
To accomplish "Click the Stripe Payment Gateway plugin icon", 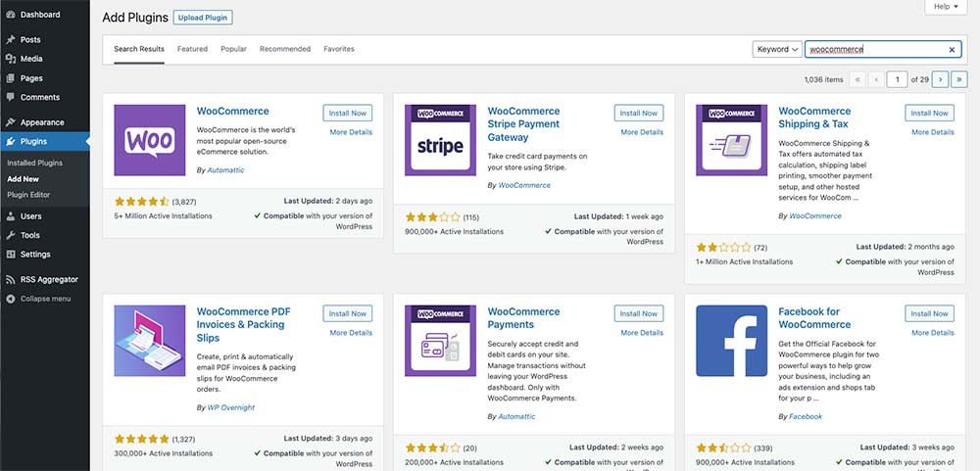I will pos(440,139).
